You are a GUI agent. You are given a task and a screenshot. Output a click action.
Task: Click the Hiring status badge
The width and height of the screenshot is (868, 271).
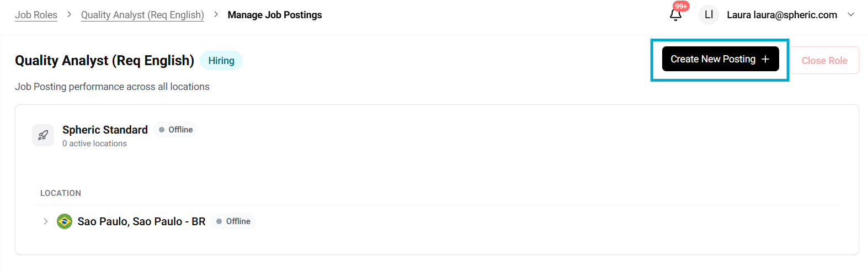(x=221, y=61)
